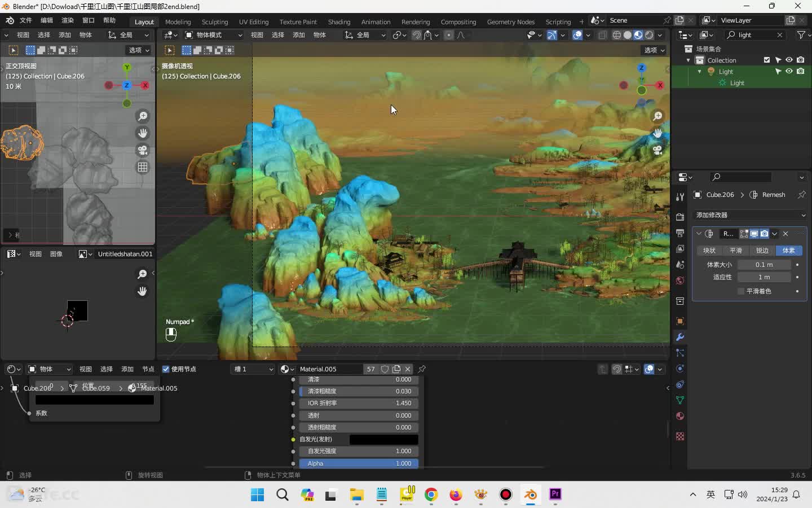This screenshot has width=812, height=508.
Task: Open the Tool properties tab
Action: tap(680, 196)
